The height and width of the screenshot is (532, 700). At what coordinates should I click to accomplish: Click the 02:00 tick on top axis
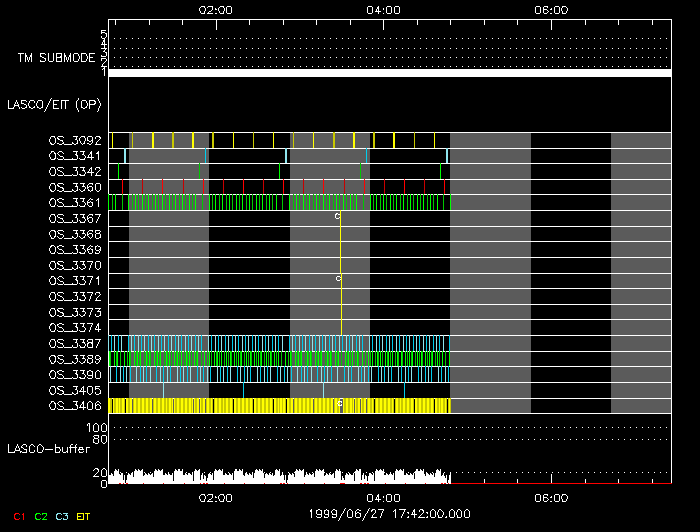pyautogui.click(x=216, y=9)
